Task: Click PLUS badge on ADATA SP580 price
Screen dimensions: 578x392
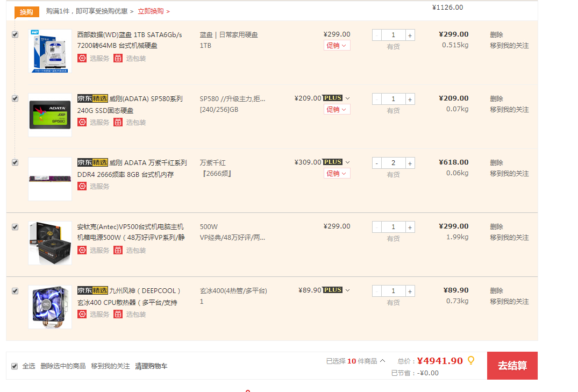Action: coord(333,98)
